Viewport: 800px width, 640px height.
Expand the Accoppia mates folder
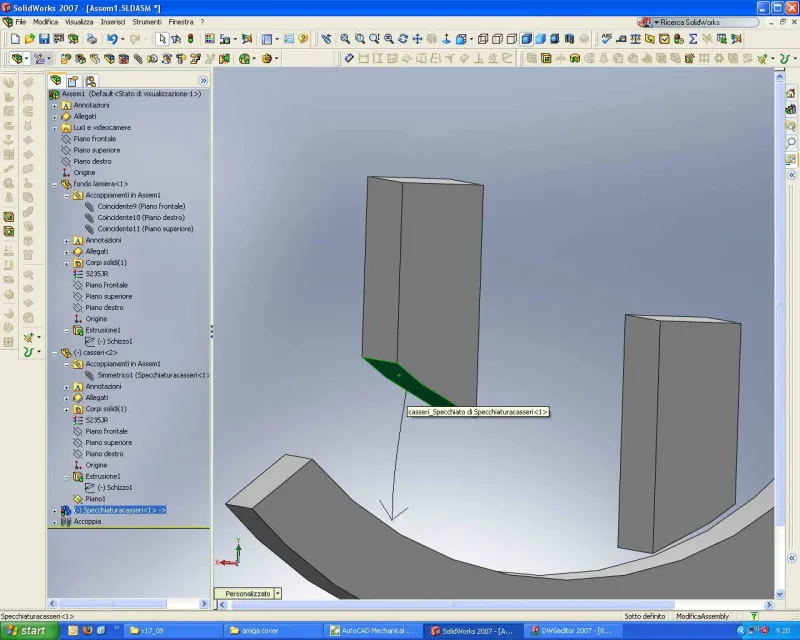(55, 522)
